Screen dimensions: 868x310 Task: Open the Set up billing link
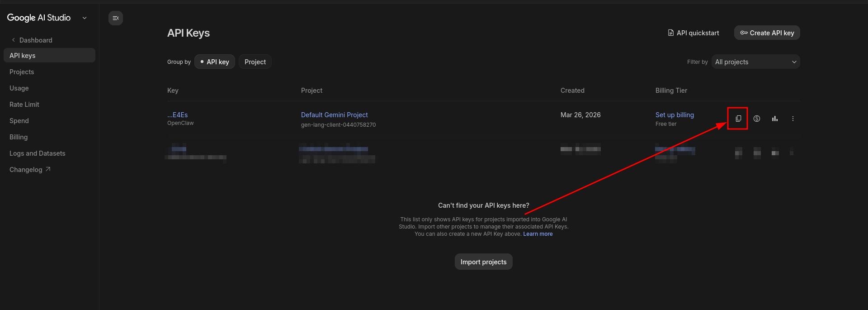[675, 115]
